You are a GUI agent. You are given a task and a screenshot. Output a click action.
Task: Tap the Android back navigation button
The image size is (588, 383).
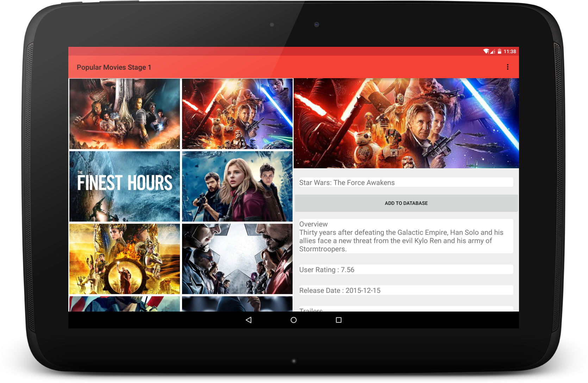click(x=249, y=320)
